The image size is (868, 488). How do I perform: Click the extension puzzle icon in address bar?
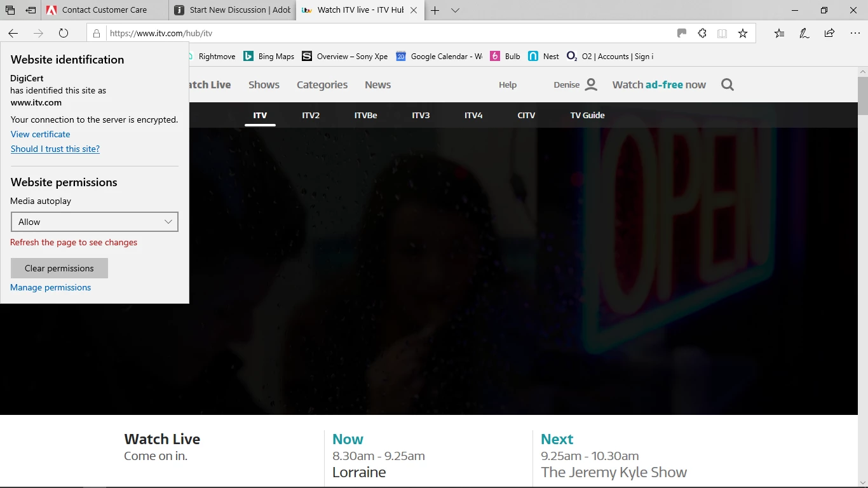point(702,34)
